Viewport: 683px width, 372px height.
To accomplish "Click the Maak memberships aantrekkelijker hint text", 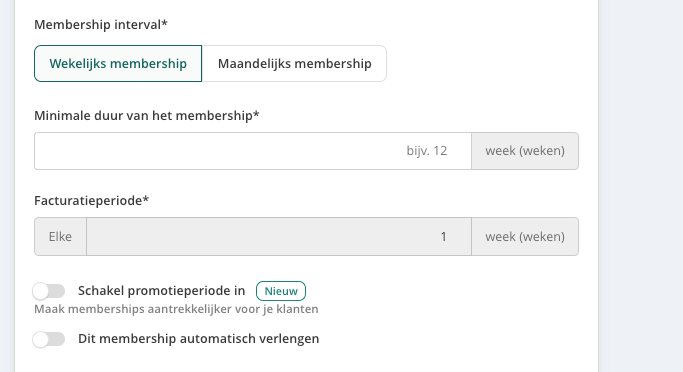I will [x=176, y=309].
